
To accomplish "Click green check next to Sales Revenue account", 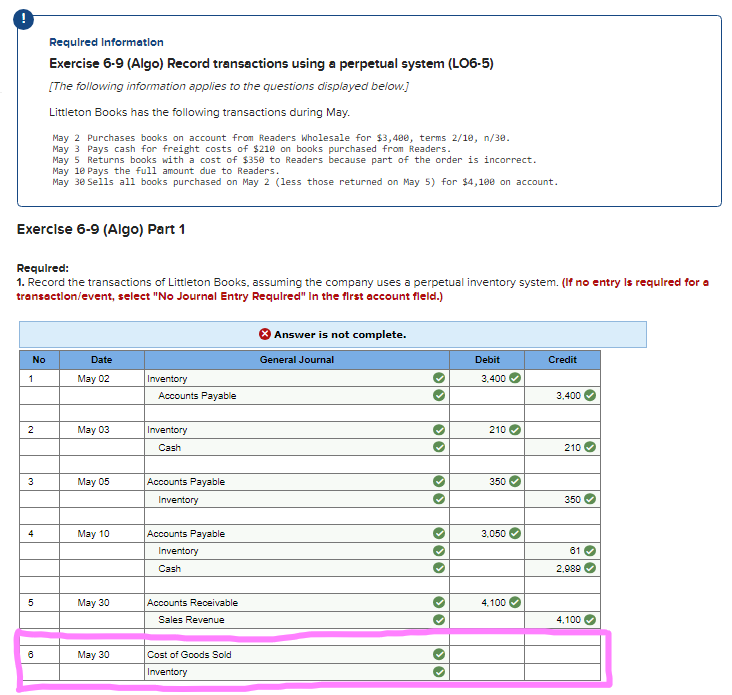I will coord(439,619).
